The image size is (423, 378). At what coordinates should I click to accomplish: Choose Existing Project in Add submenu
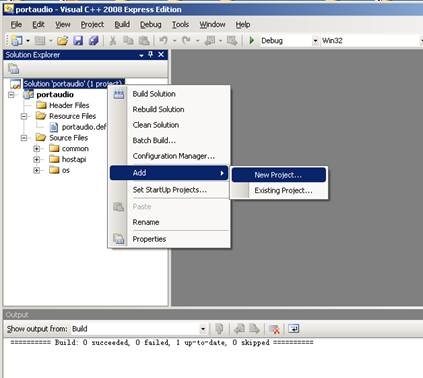point(279,191)
